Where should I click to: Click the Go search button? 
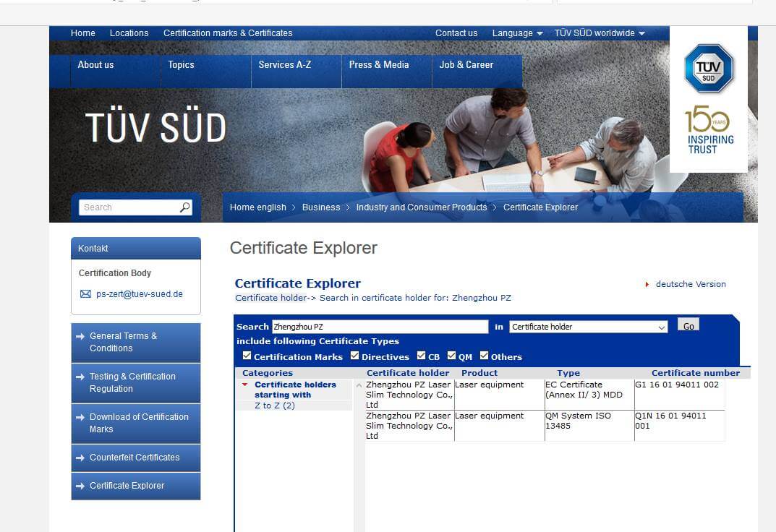[688, 325]
